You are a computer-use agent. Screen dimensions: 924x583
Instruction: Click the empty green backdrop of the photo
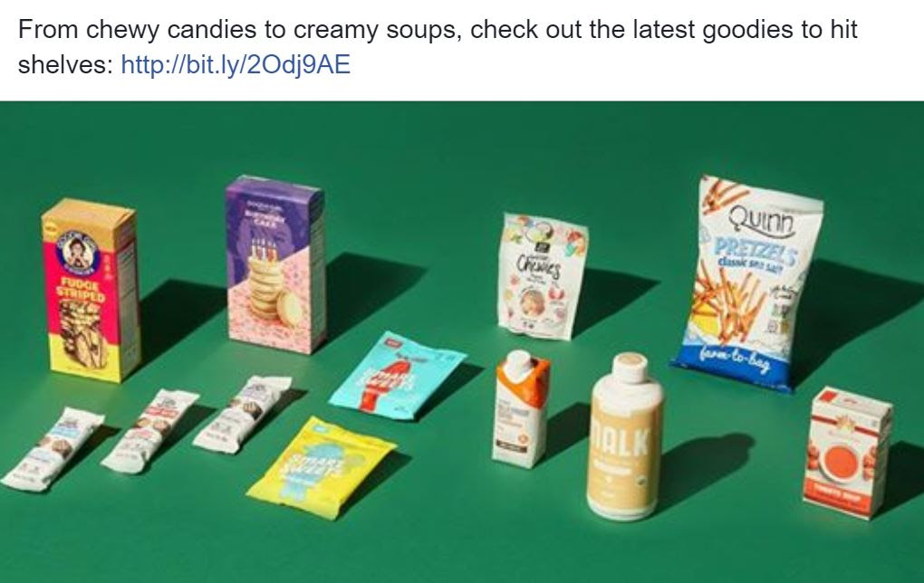(x=459, y=153)
